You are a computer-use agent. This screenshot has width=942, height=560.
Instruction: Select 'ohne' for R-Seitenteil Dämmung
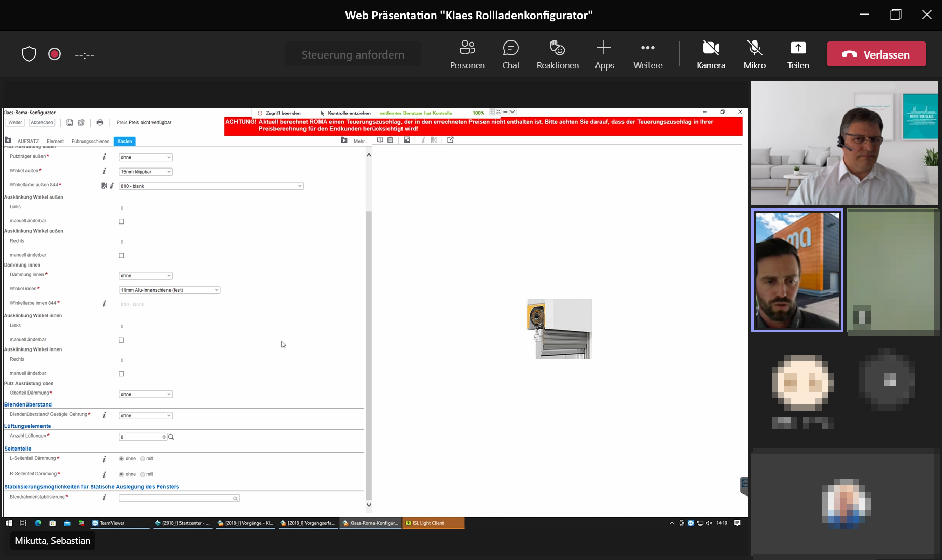tap(121, 474)
